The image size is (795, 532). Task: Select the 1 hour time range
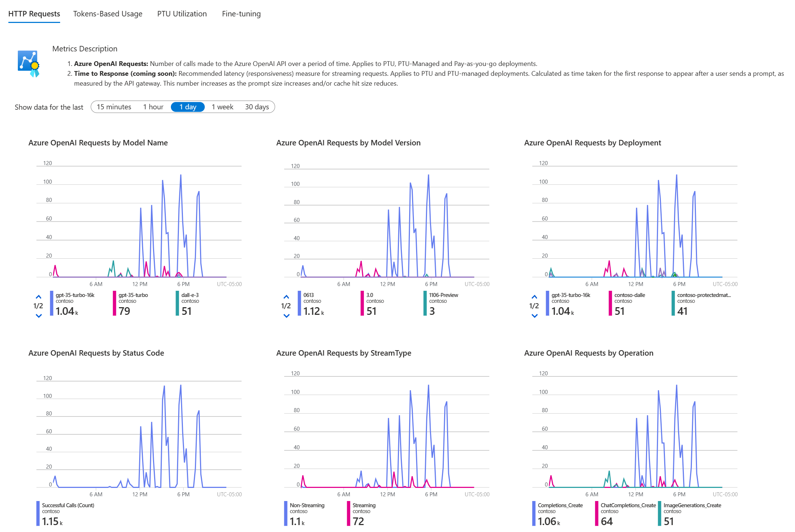[153, 107]
